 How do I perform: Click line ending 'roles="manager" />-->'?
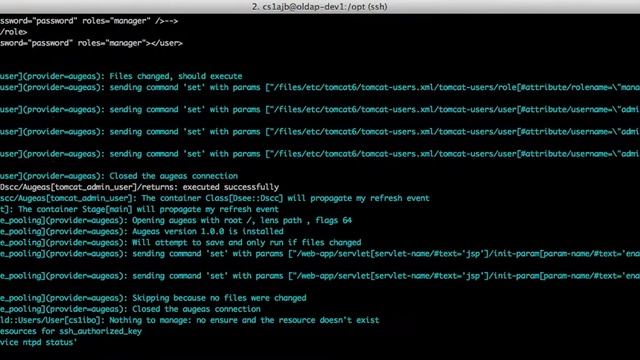(x=89, y=21)
